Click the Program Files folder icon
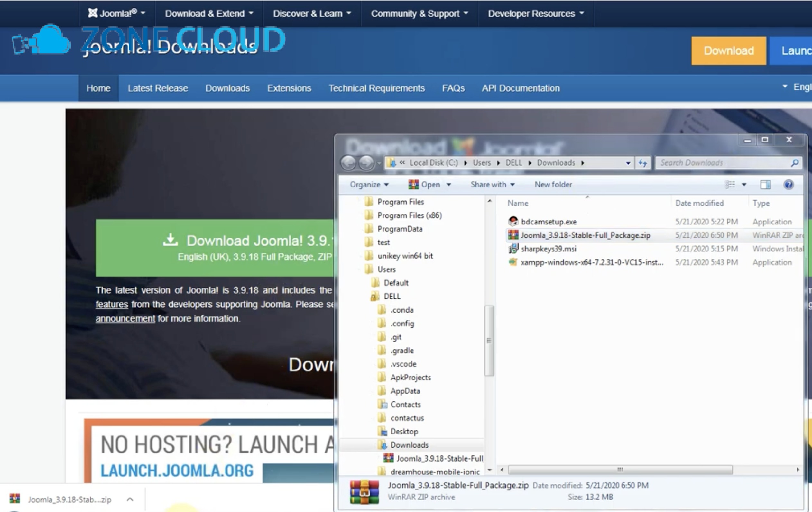The width and height of the screenshot is (812, 512). (x=369, y=202)
